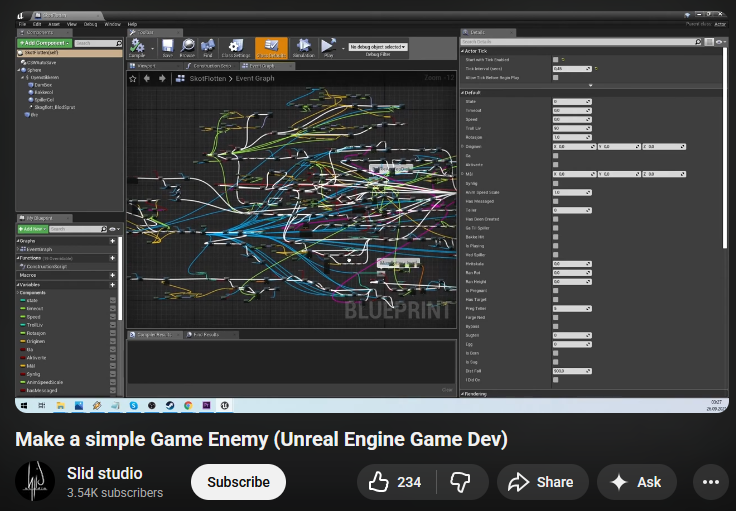This screenshot has width=736, height=511.
Task: Open the three-dot more actions menu
Action: click(x=711, y=482)
